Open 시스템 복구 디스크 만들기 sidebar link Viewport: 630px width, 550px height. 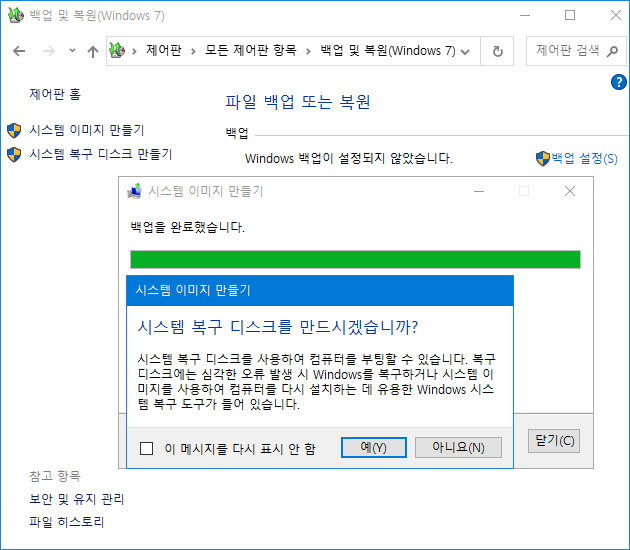tap(101, 154)
